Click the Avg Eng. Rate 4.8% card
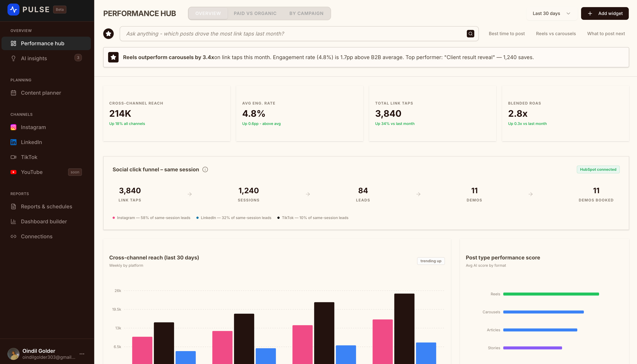This screenshot has height=364, width=637. click(x=299, y=114)
